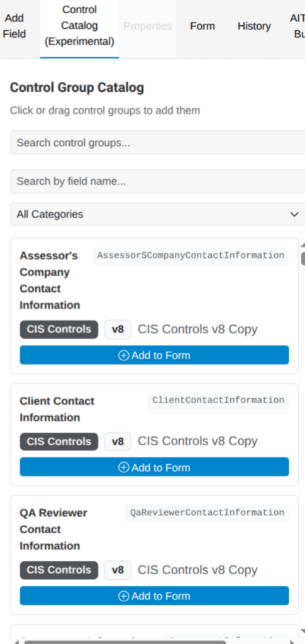Screen dimensions: 305x644
Task: Click plus icon on Assessor's Company Add to Form
Action: 123,355
